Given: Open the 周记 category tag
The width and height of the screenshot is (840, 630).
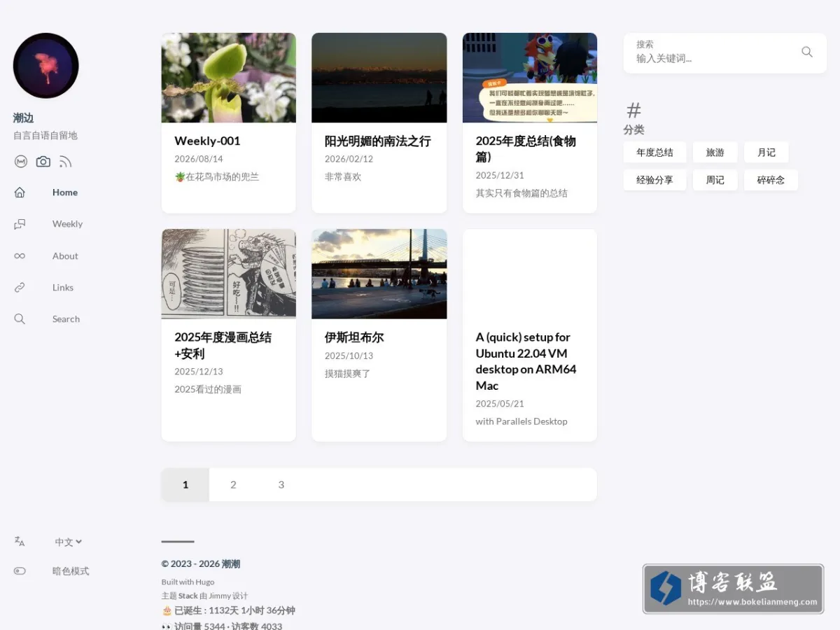Looking at the screenshot, I should [715, 180].
